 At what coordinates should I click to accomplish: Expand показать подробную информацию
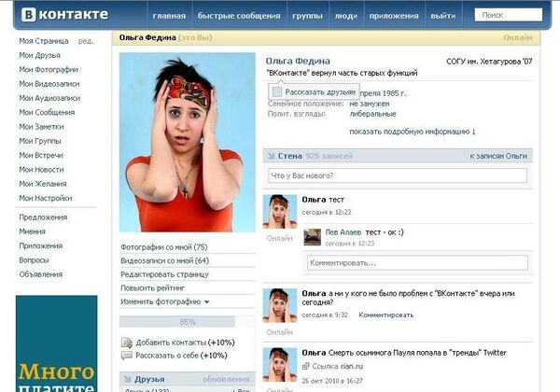tap(413, 132)
